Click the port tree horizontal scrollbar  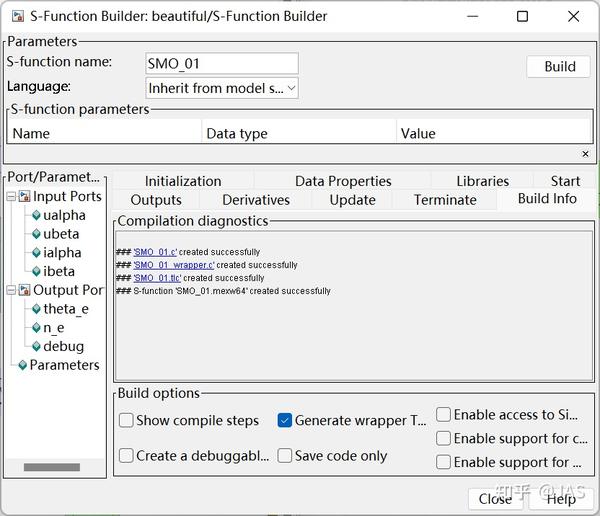coord(51,467)
